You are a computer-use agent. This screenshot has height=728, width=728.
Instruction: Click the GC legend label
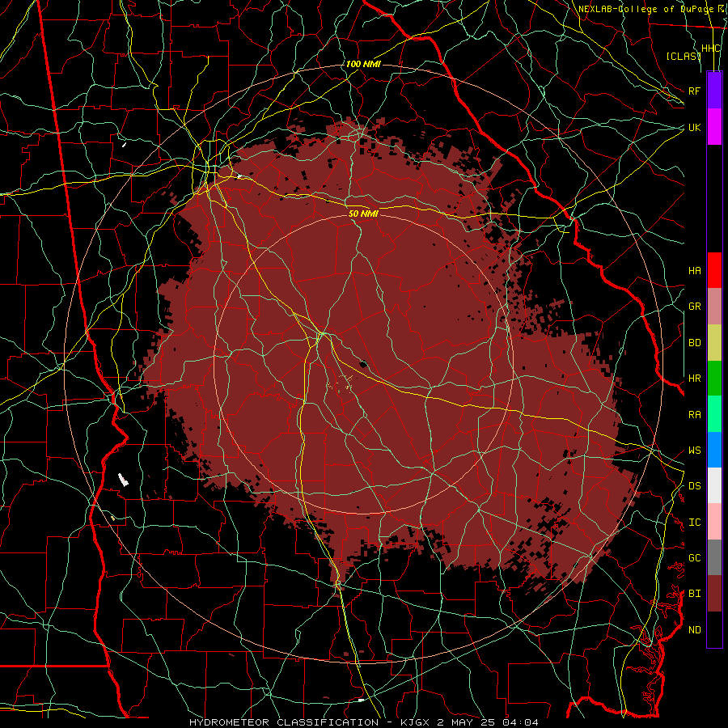[x=694, y=558]
